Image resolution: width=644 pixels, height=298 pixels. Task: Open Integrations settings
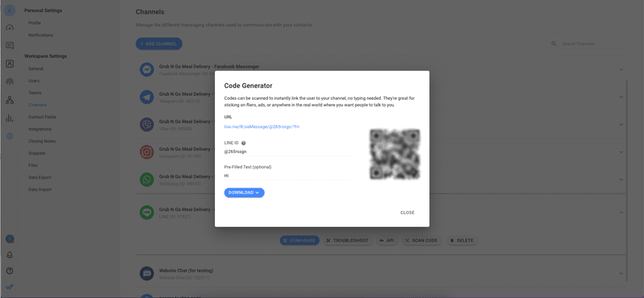coord(39,129)
